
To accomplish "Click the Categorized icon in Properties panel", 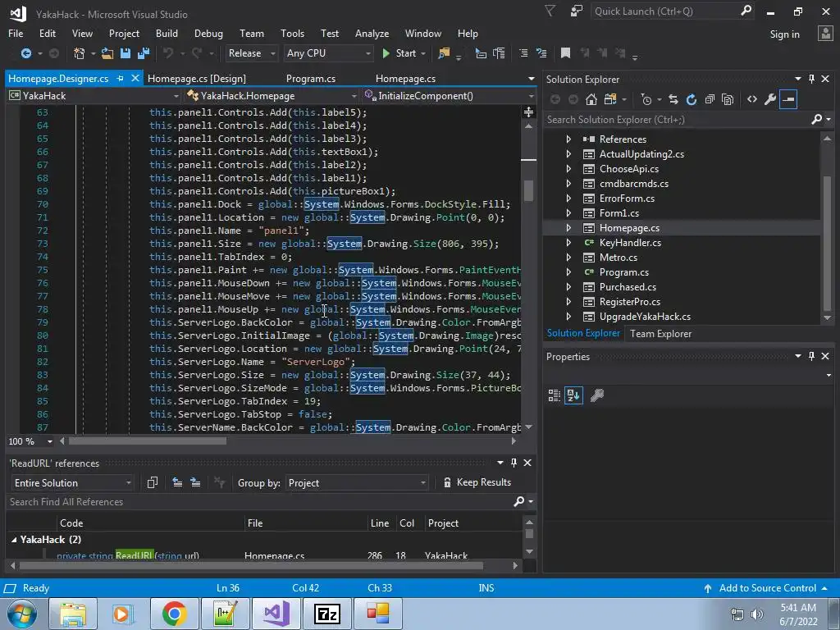I will click(x=554, y=395).
